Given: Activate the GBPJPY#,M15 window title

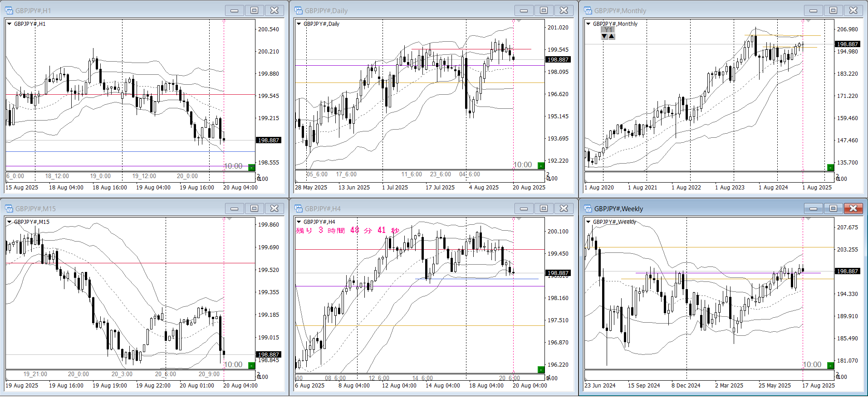Looking at the screenshot, I should (35, 208).
